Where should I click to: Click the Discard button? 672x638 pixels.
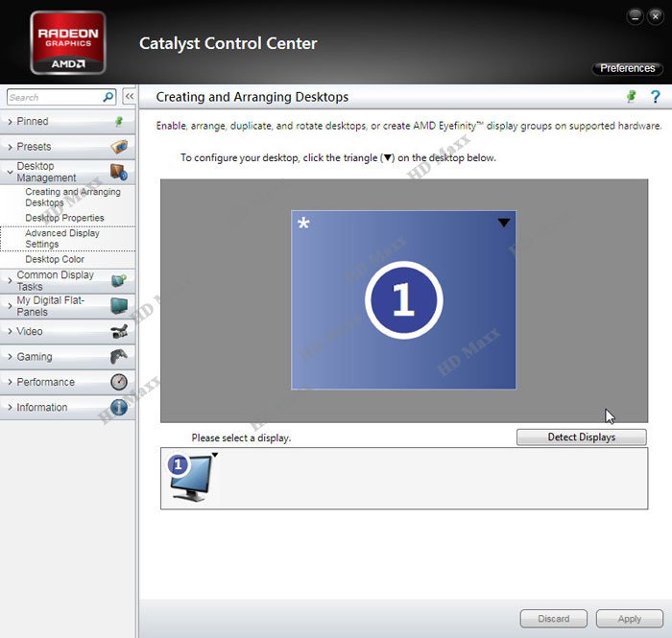click(553, 619)
